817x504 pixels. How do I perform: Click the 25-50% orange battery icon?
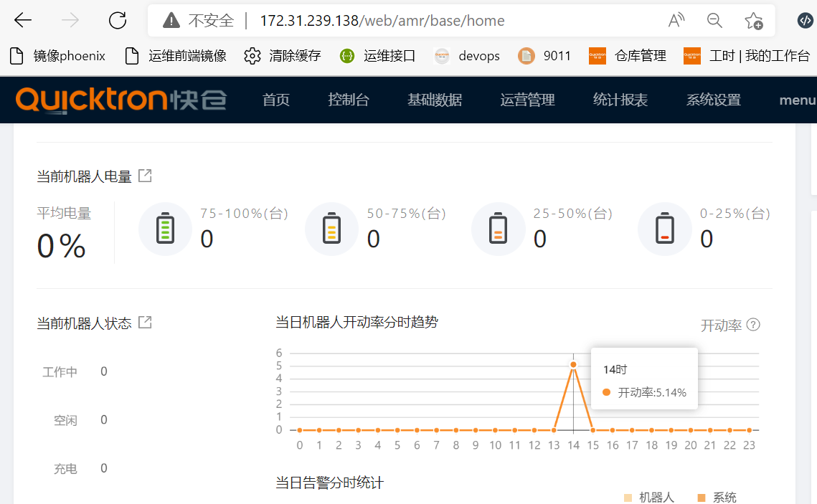[x=498, y=229]
